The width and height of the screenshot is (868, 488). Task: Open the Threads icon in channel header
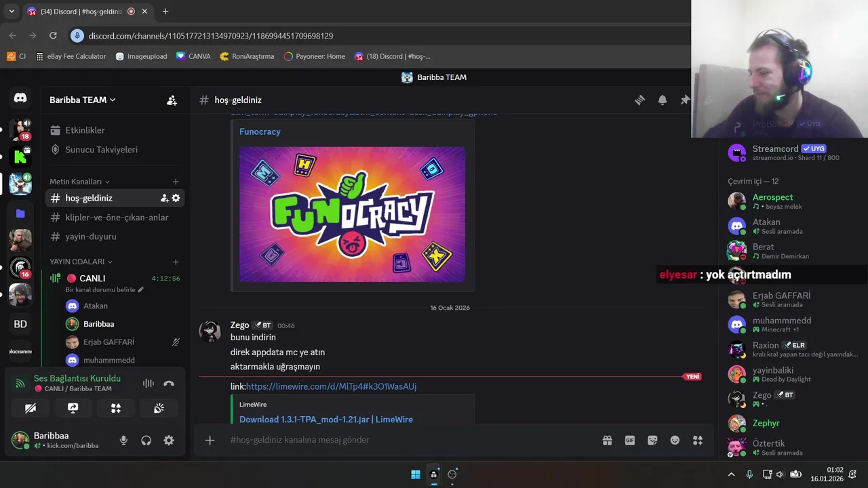click(x=639, y=100)
